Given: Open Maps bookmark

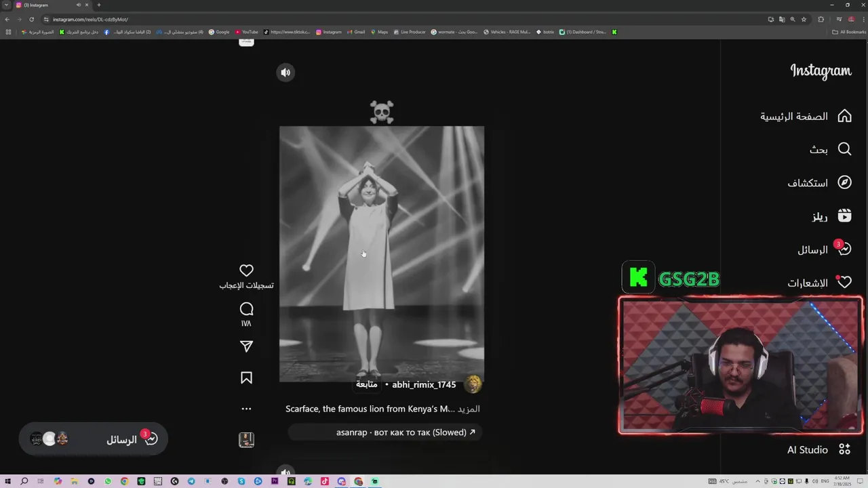Looking at the screenshot, I should click(379, 32).
